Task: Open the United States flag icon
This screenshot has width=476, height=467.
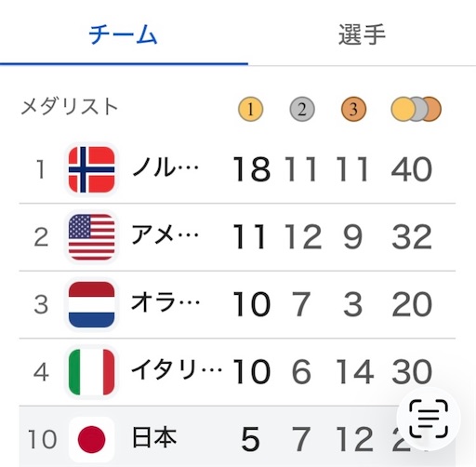Action: pyautogui.click(x=91, y=237)
